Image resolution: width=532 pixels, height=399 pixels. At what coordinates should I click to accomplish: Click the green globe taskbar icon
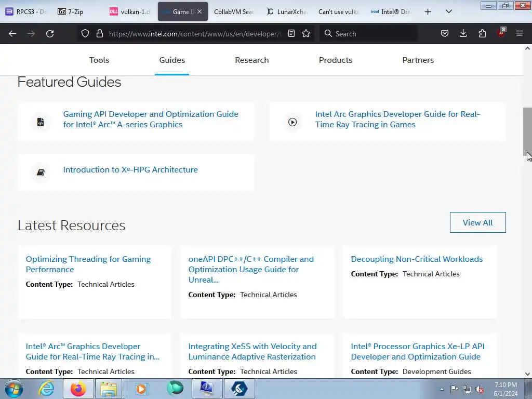coord(175,388)
